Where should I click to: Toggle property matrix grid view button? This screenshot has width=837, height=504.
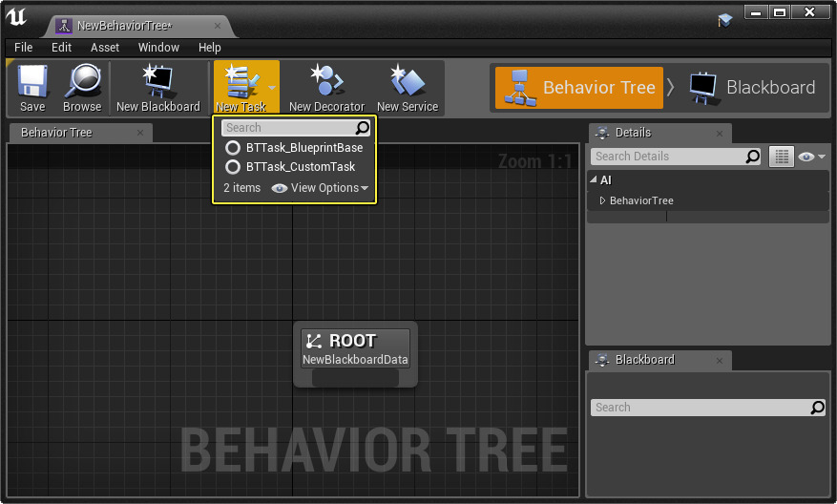click(782, 157)
